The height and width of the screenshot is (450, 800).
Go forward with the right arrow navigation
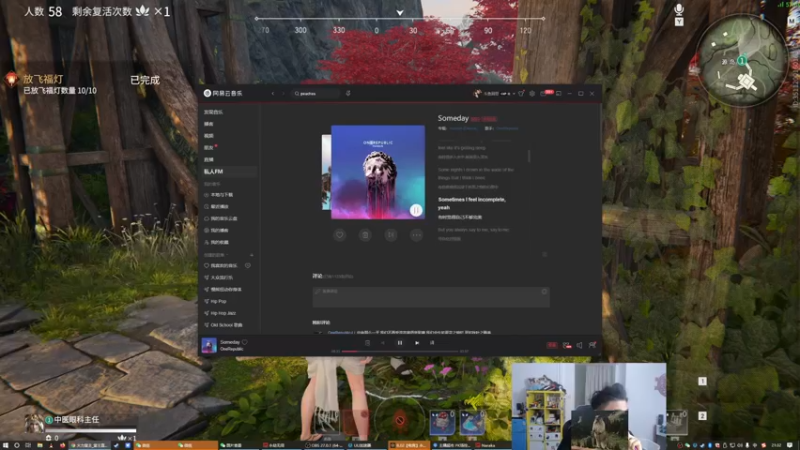click(284, 93)
